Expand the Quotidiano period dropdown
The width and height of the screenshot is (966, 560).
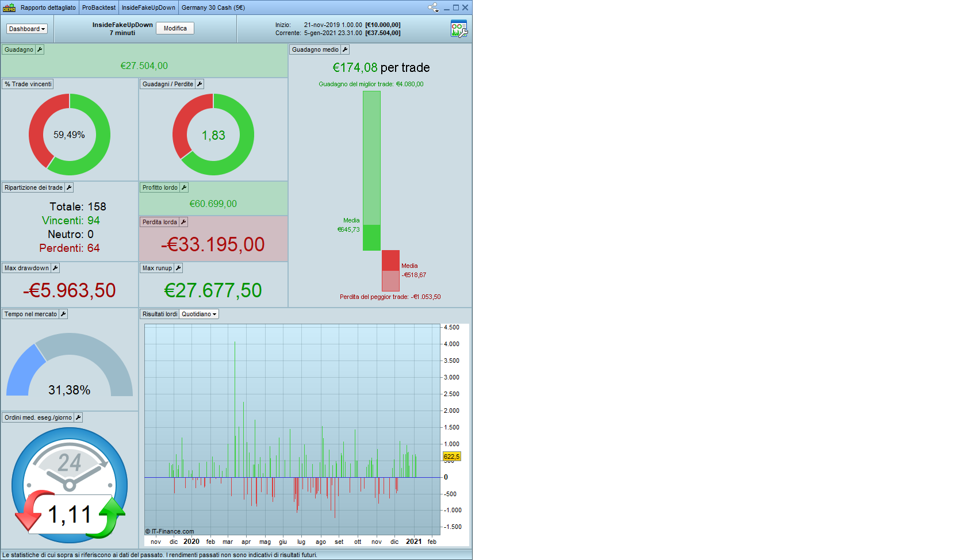pyautogui.click(x=199, y=314)
